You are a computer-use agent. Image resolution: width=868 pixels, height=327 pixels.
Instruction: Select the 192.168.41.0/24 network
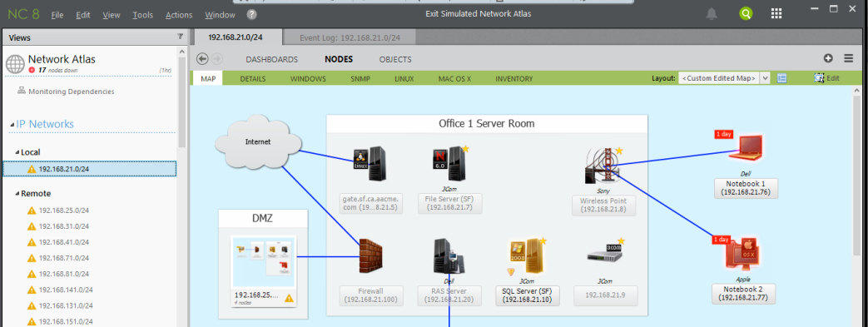click(x=63, y=242)
